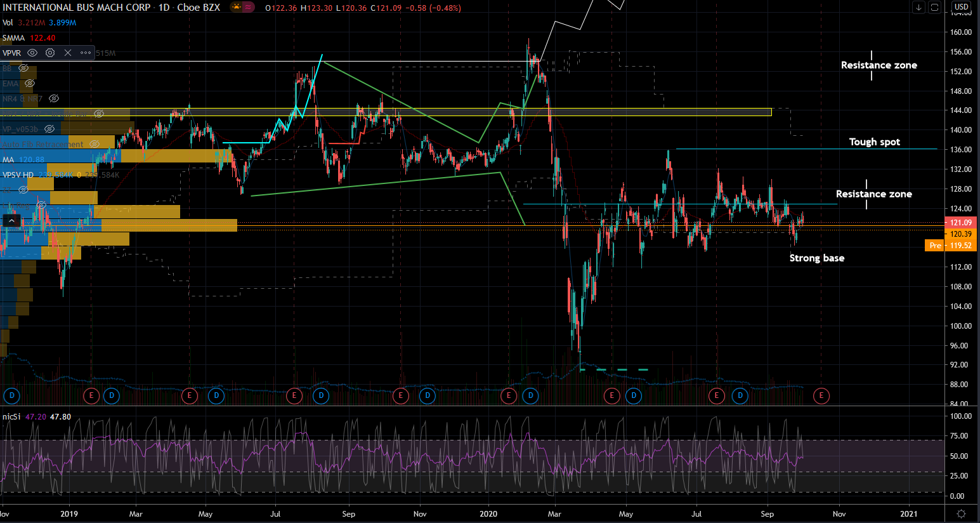Image resolution: width=980 pixels, height=523 pixels.
Task: Open the USD currency selector
Action: coord(962,7)
